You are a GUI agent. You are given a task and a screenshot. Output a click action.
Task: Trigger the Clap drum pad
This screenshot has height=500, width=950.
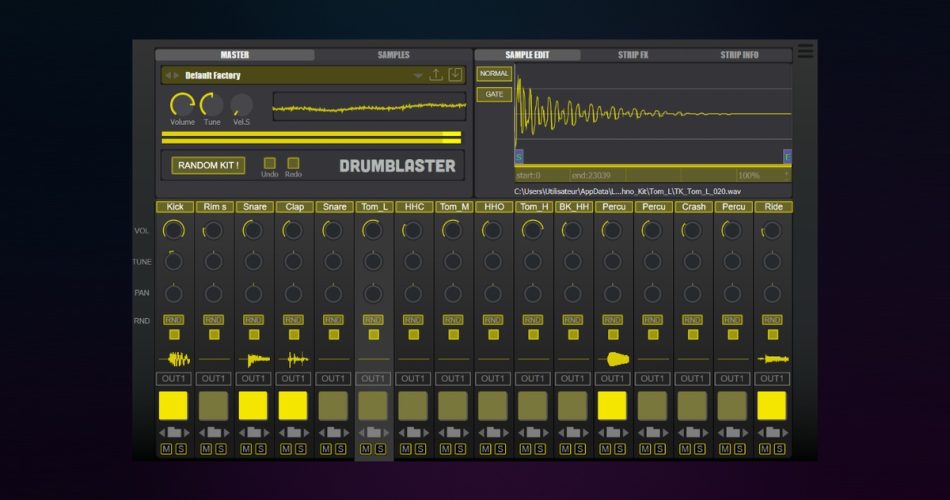(293, 405)
